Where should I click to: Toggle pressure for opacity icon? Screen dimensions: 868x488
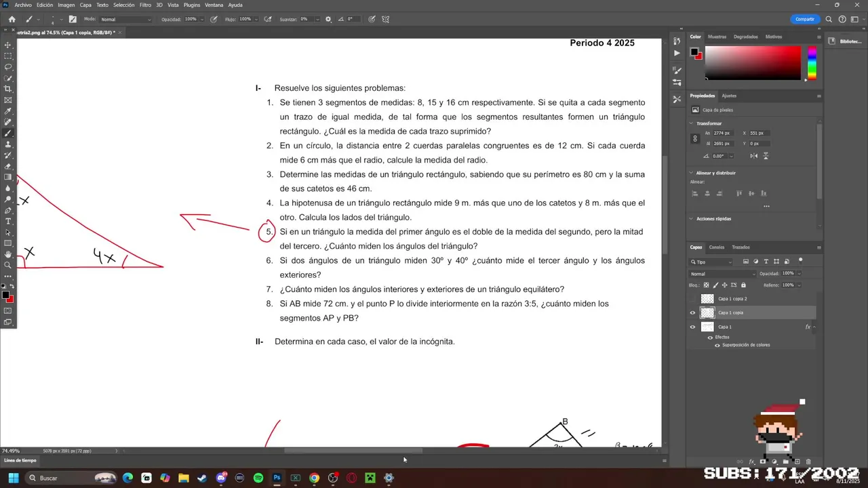click(214, 19)
